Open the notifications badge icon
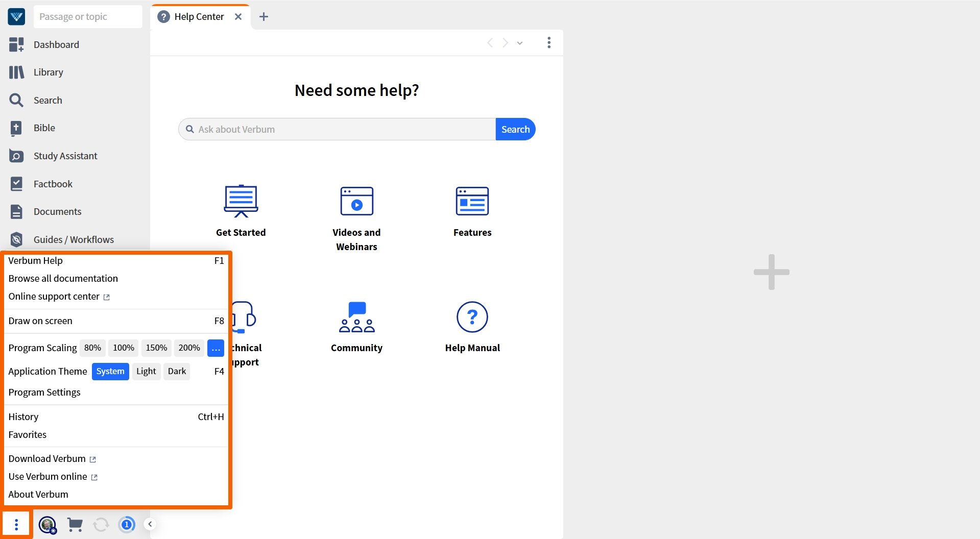This screenshot has width=980, height=539. [127, 525]
